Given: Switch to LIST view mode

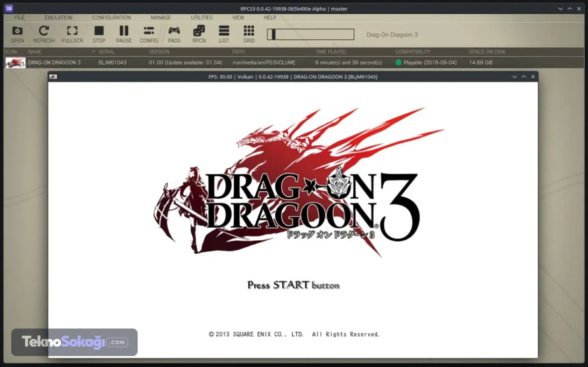Looking at the screenshot, I should (x=224, y=34).
